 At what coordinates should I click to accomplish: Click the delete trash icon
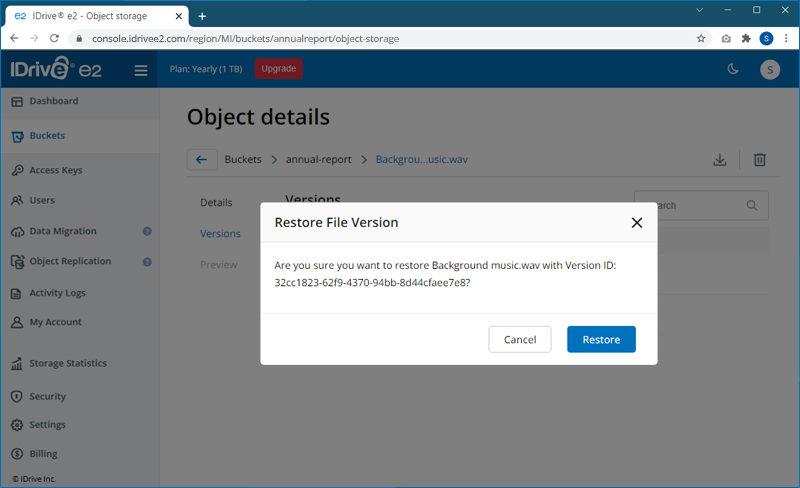(760, 160)
